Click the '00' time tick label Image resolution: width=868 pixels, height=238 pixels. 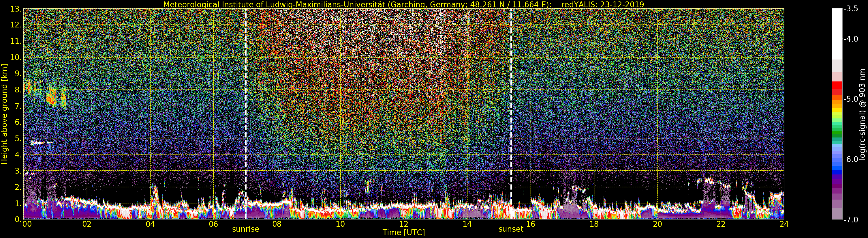tap(27, 224)
